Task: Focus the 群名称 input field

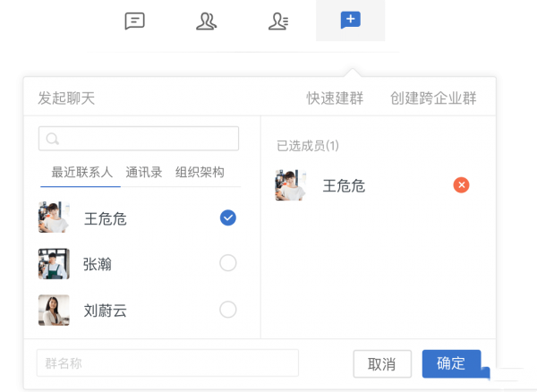Action: [167, 362]
